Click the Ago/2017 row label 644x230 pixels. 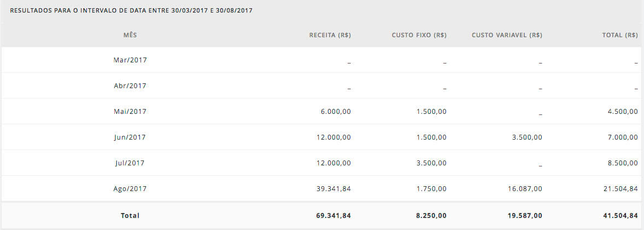point(130,189)
